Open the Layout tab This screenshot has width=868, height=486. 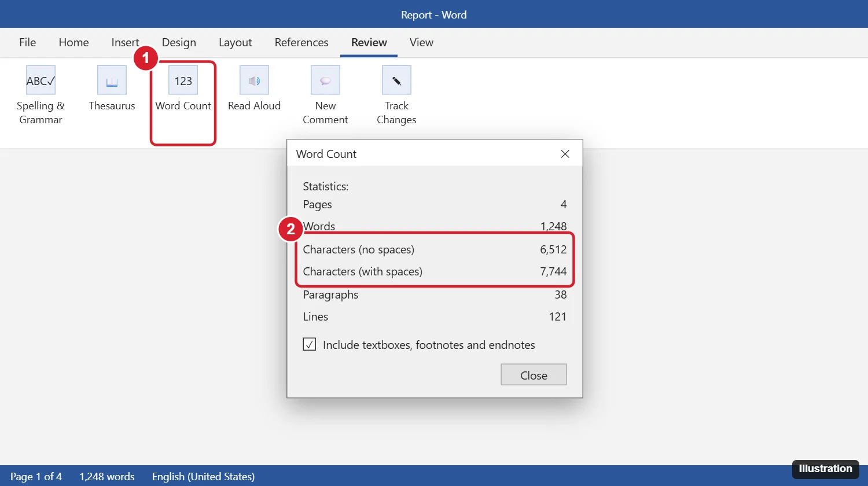click(x=235, y=42)
